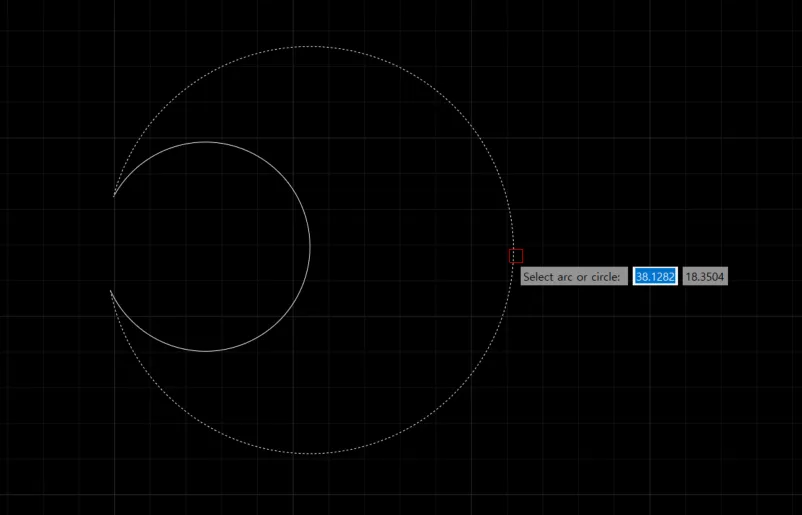
Task: Pick the topmost point of the solid arc
Action: tap(206, 142)
